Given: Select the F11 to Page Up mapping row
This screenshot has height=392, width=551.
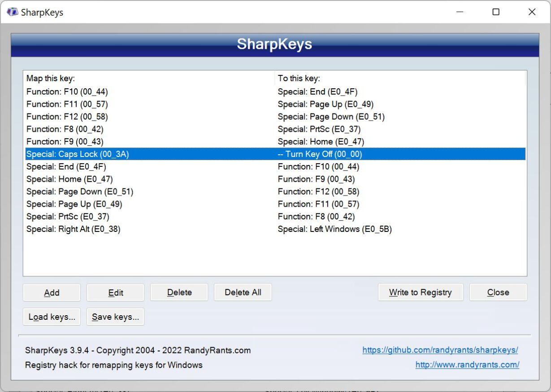Looking at the screenshot, I should [x=179, y=104].
